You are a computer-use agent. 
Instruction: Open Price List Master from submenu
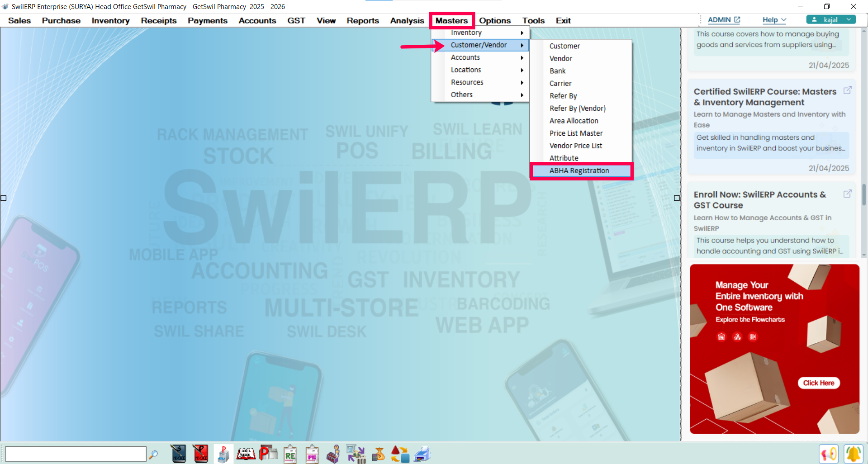click(x=581, y=133)
